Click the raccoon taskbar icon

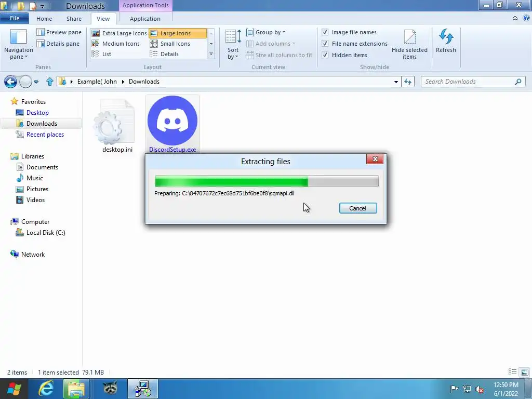(x=110, y=389)
